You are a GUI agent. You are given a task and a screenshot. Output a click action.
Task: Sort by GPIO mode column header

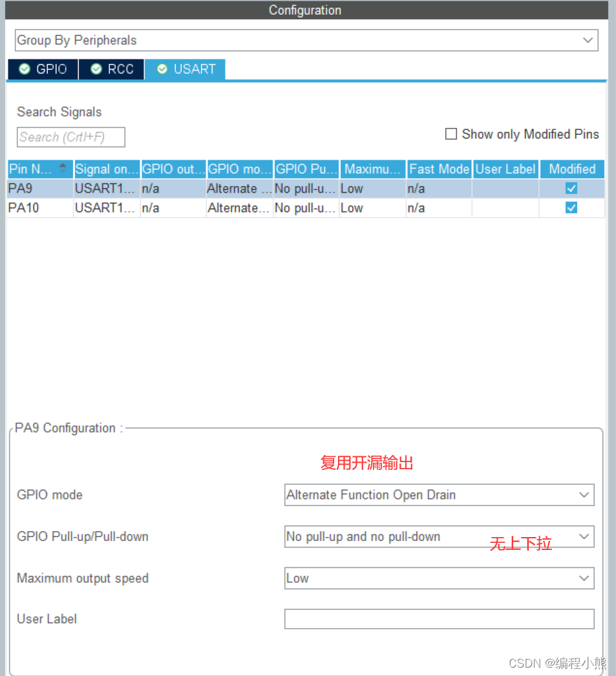240,169
